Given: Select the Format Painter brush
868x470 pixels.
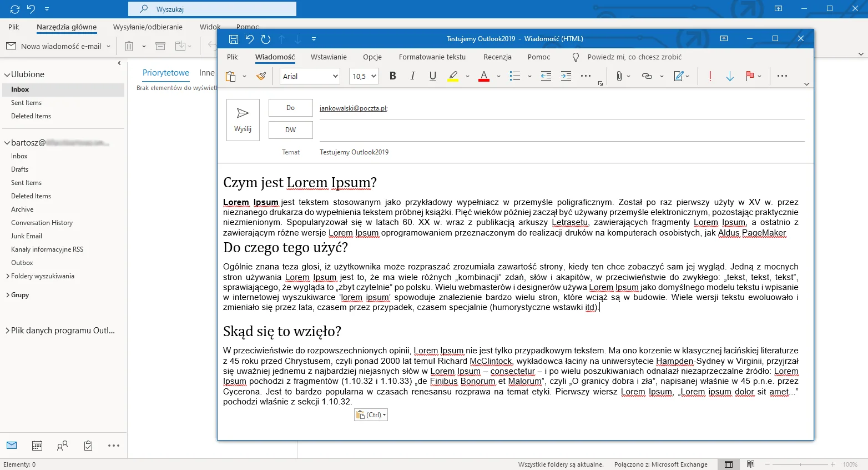Looking at the screenshot, I should pos(261,76).
